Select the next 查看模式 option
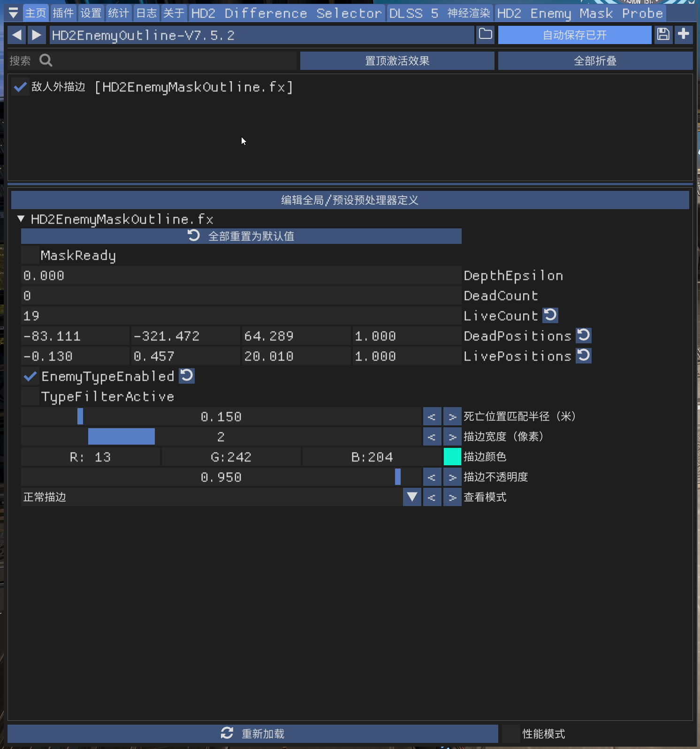The height and width of the screenshot is (749, 700). click(x=452, y=497)
